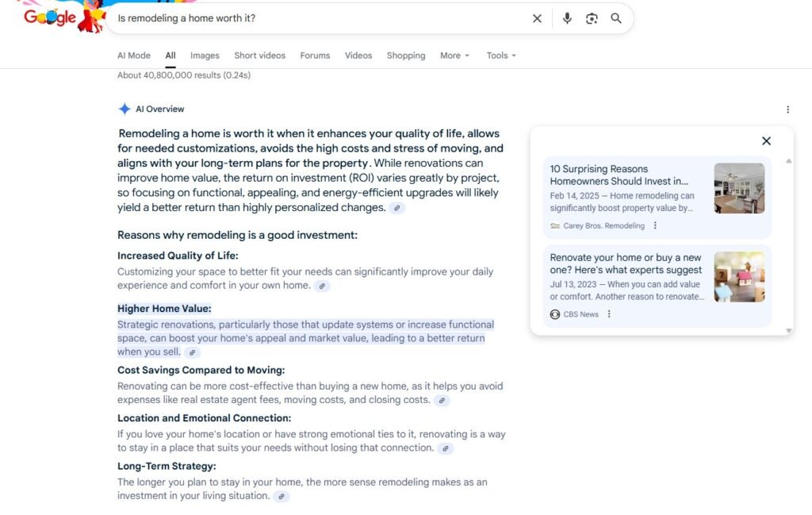The image size is (812, 515).
Task: Click three-dot menu beside Carey Bros. Remodeling
Action: pos(655,225)
